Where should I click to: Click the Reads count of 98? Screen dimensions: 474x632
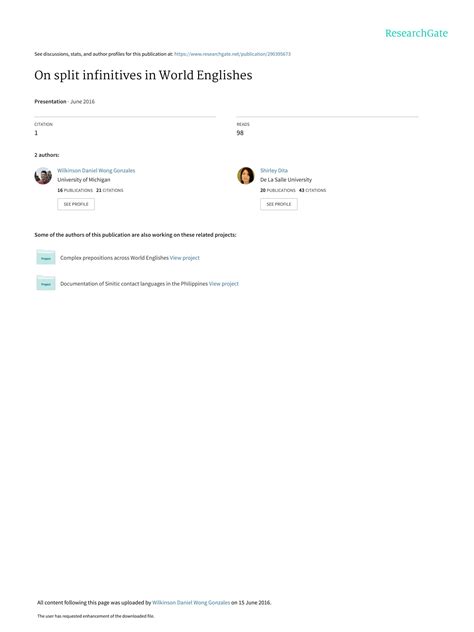pos(240,133)
